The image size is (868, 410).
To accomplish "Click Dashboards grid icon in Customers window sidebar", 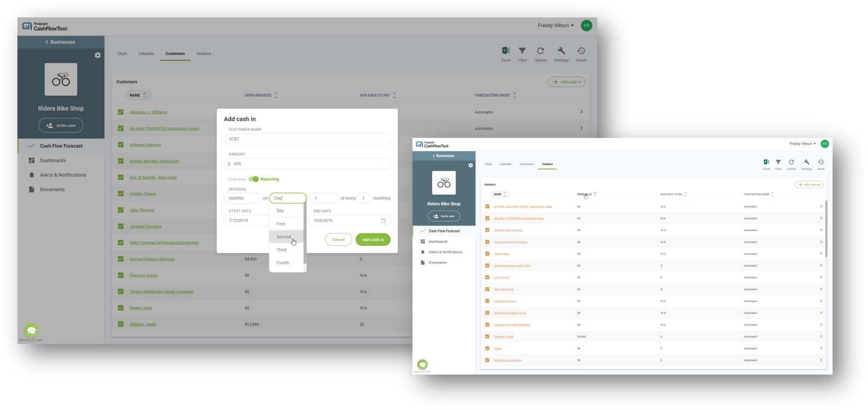I will click(x=32, y=160).
